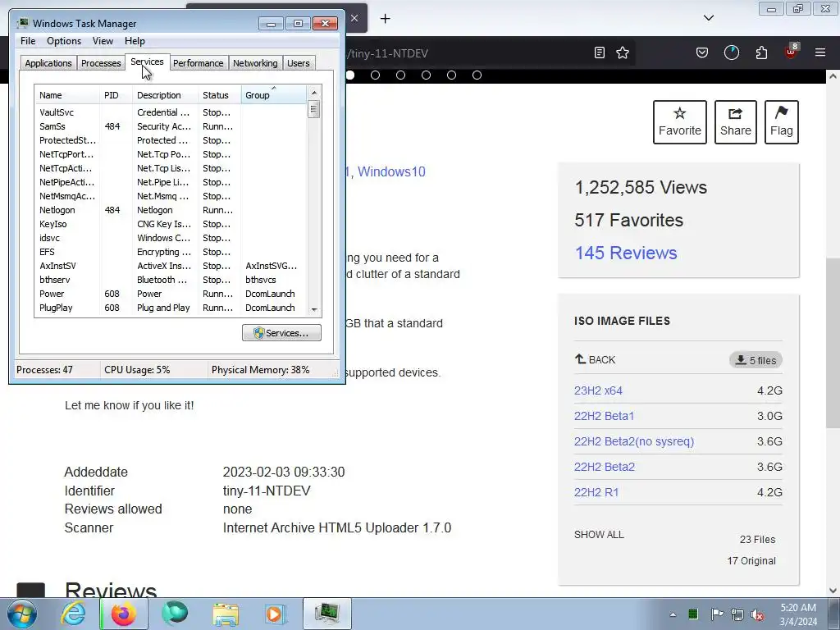Screen dimensions: 840x630
Task: Flag this archive item
Action: point(781,122)
